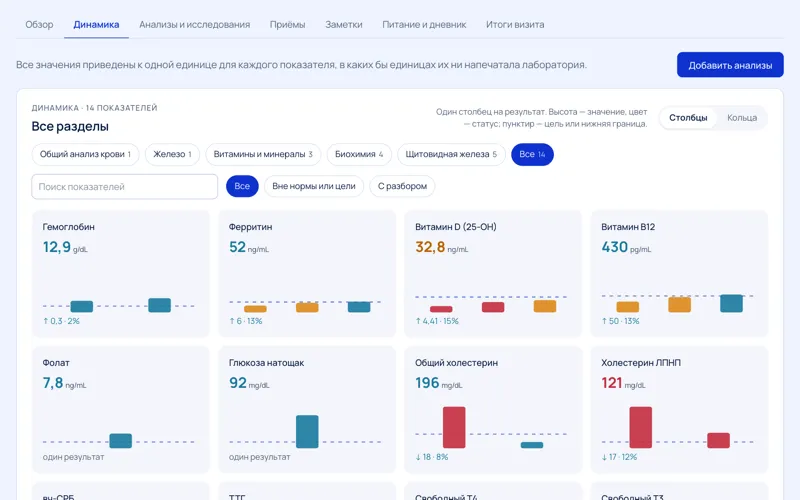The height and width of the screenshot is (500, 800).
Task: Filter by Железо section
Action: (x=172, y=154)
